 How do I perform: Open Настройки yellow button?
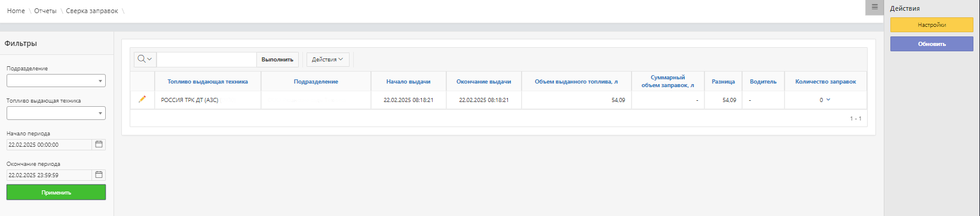(932, 25)
